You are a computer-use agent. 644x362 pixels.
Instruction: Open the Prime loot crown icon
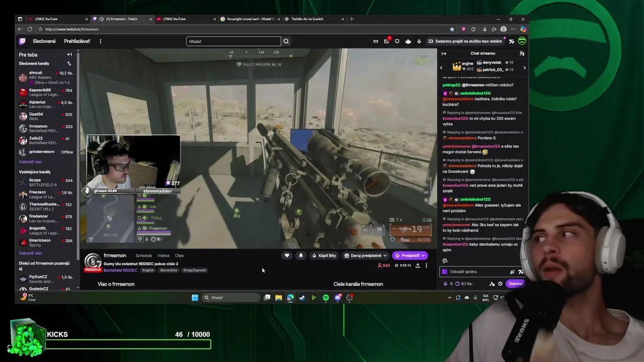[375, 41]
